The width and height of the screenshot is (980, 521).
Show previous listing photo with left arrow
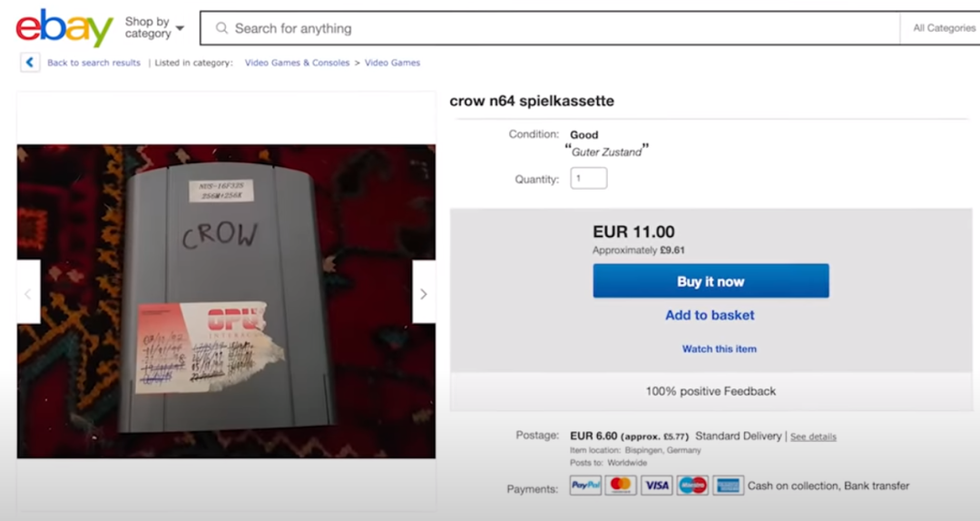tap(28, 293)
